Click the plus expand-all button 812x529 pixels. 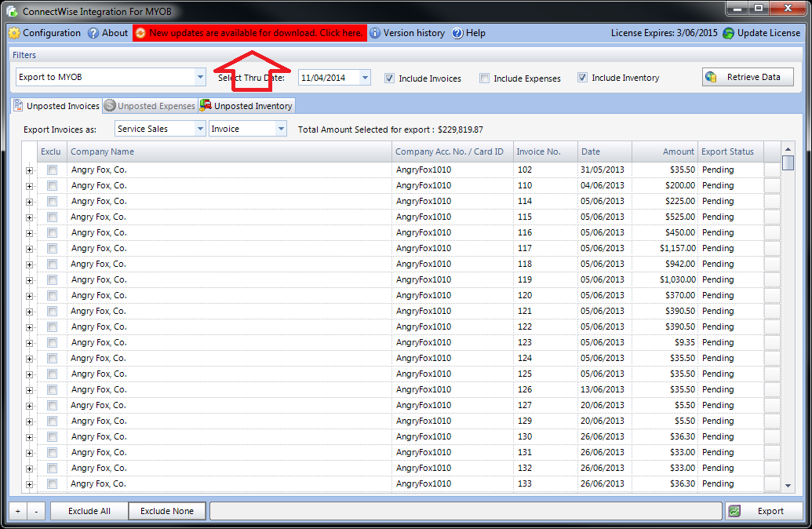(18, 511)
